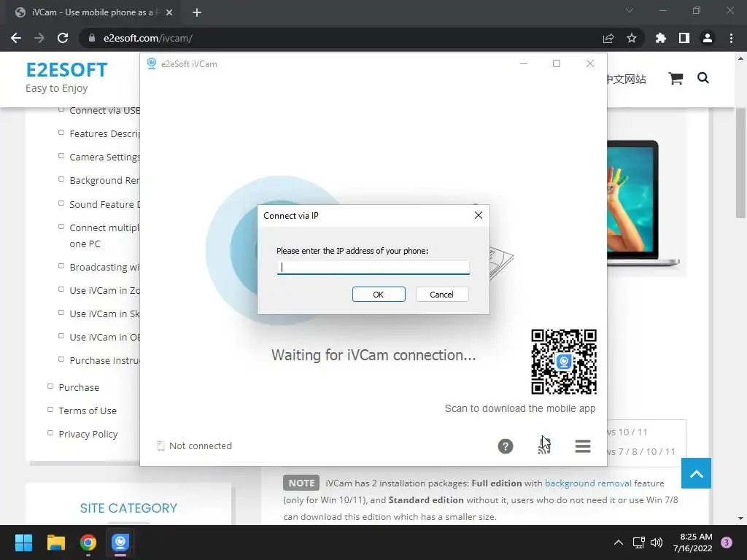Minimize the e2eSoft iVCam window
The image size is (747, 560).
tap(524, 63)
